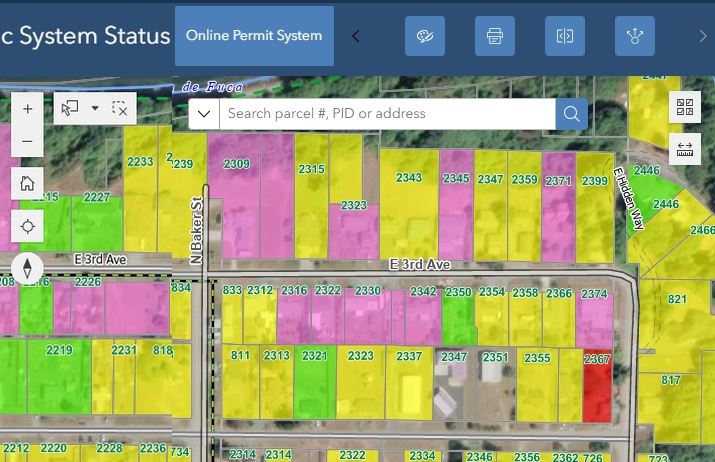The image size is (715, 462).
Task: Expand select tool options dropdown arrow
Action: [x=95, y=108]
